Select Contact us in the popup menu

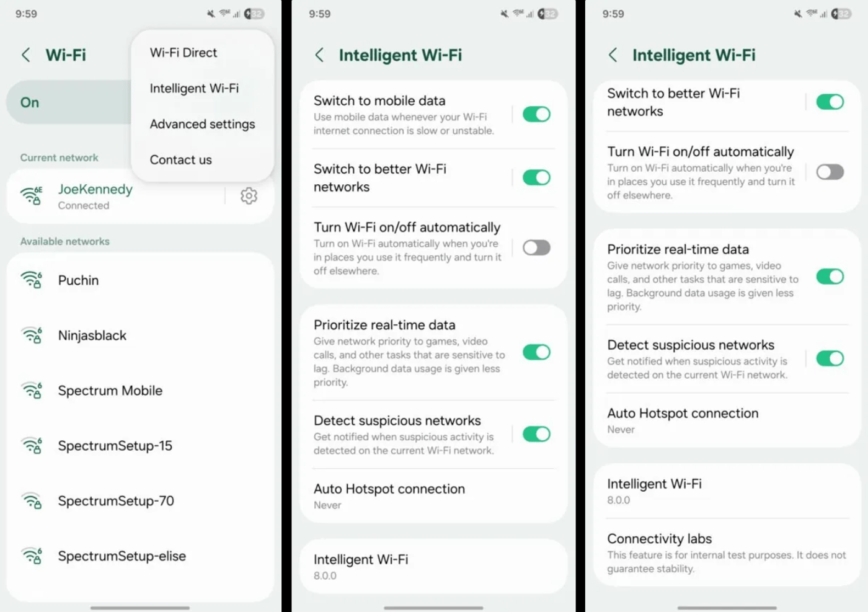(180, 160)
